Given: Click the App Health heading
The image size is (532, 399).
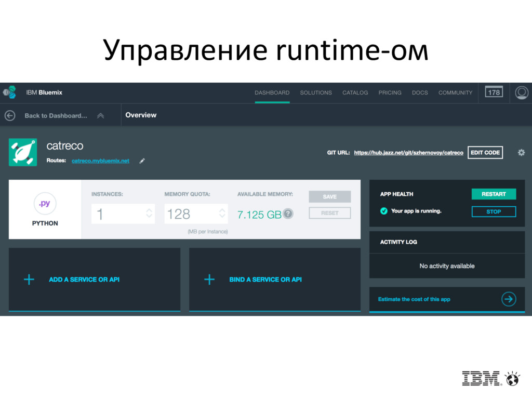Looking at the screenshot, I should point(396,194).
